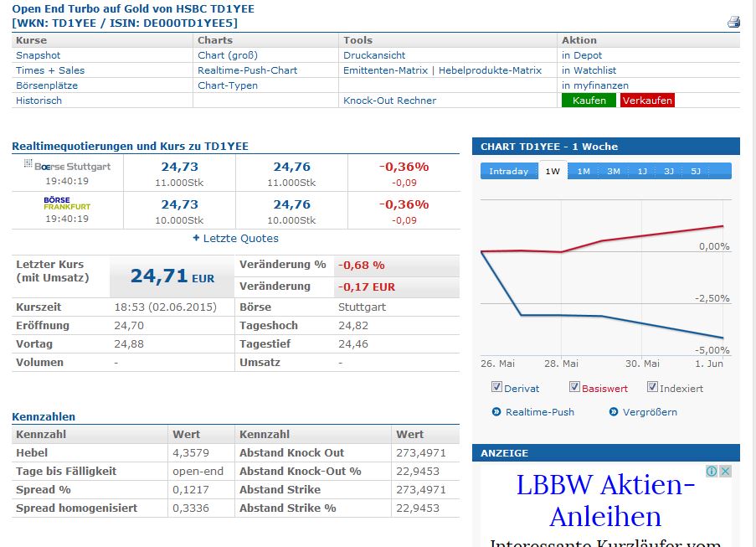This screenshot has width=756, height=547.
Task: Click the Tageshoch value 24,82
Action: click(x=353, y=326)
